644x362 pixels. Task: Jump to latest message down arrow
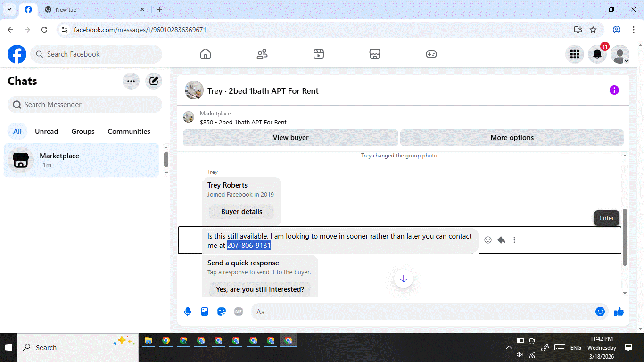(404, 279)
